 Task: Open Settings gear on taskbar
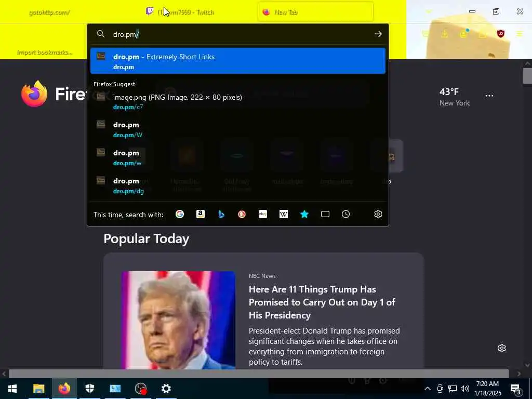pyautogui.click(x=166, y=389)
